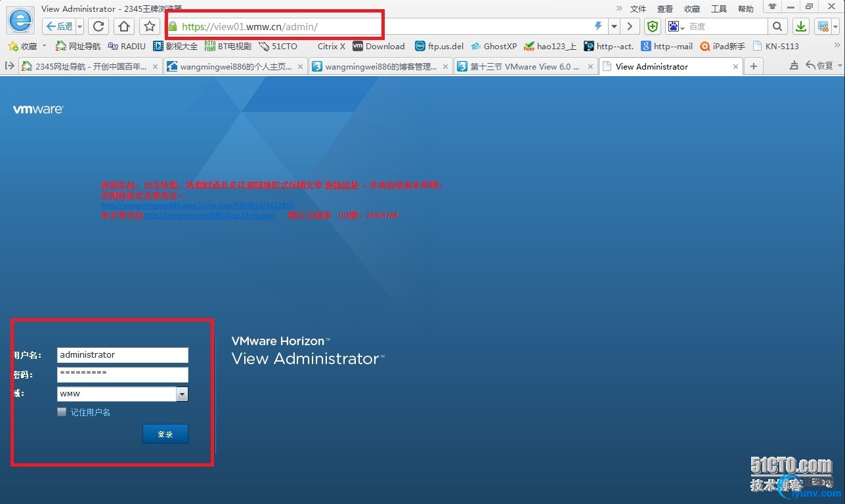Go to the browser home page icon
This screenshot has height=504, width=845.
tap(124, 26)
